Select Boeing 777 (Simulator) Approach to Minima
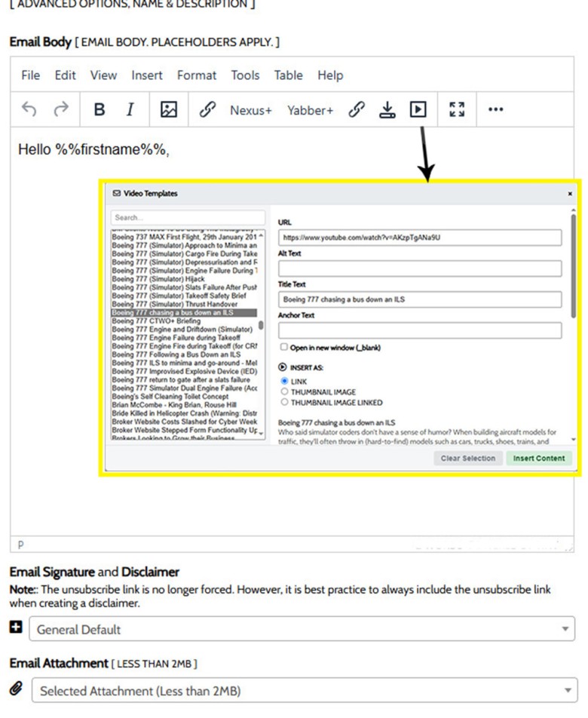 tap(184, 245)
